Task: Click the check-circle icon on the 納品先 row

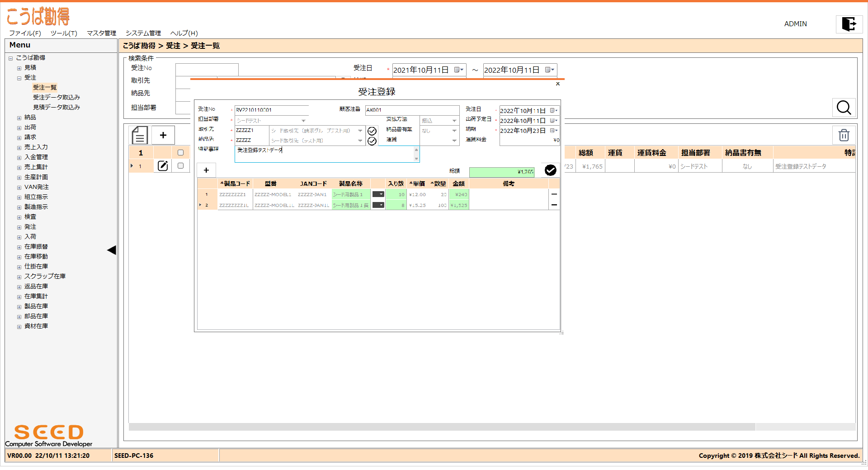Action: coord(372,141)
